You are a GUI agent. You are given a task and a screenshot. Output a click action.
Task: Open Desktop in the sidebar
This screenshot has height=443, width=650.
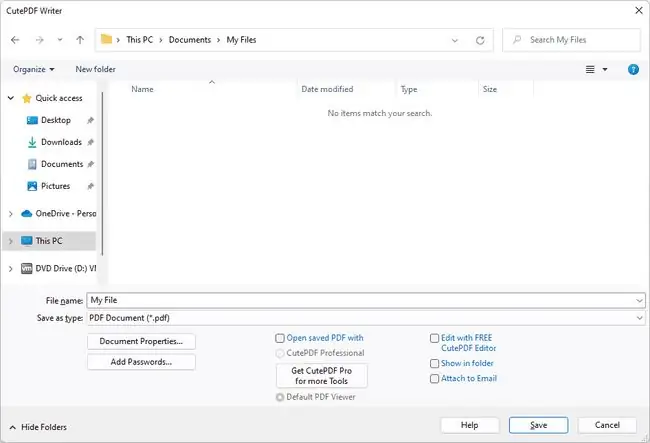click(x=56, y=120)
